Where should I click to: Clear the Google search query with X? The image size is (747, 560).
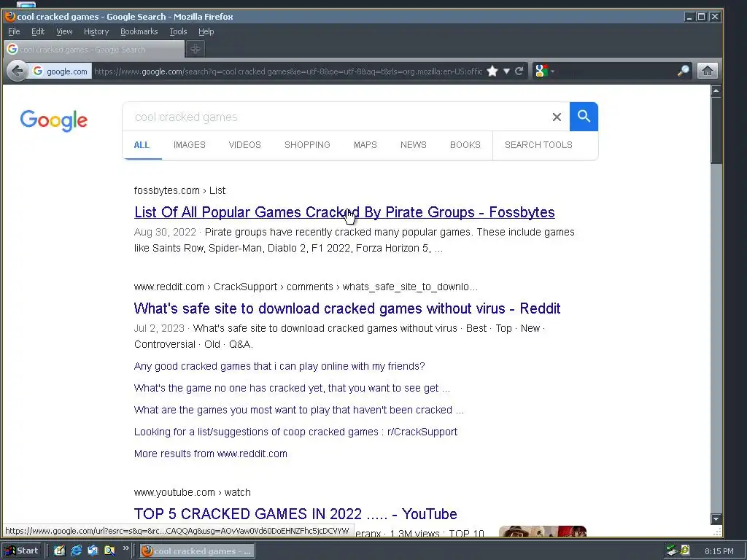tap(557, 117)
